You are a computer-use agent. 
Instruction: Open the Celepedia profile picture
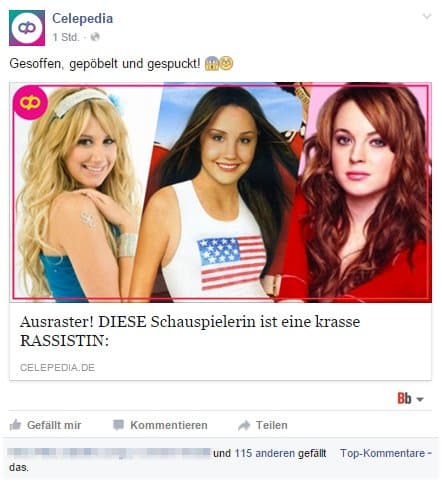(x=27, y=28)
